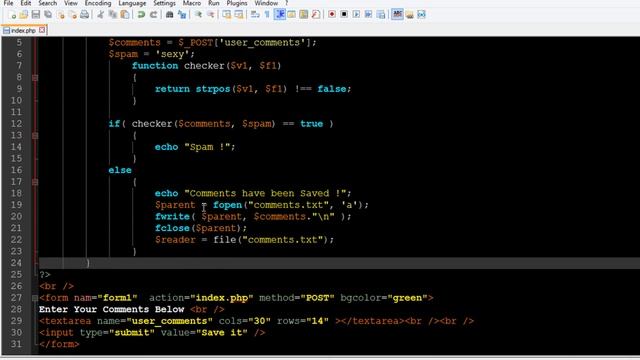Image resolution: width=640 pixels, height=360 pixels.
Task: Toggle the highlighted indent guide button
Action: coord(280,15)
